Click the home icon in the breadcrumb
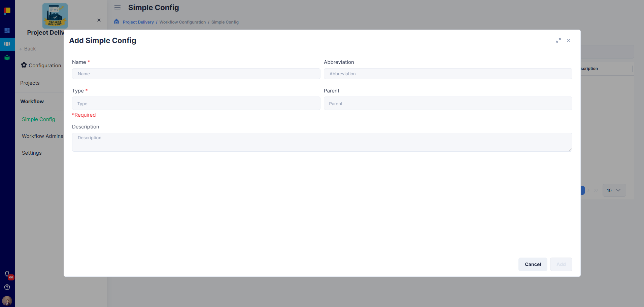 (x=116, y=22)
